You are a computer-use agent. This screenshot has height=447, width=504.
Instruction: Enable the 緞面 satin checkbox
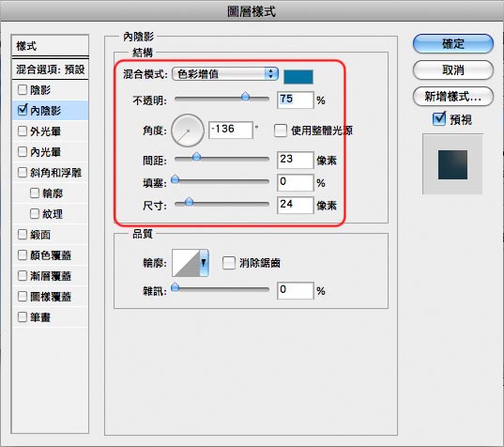[23, 234]
